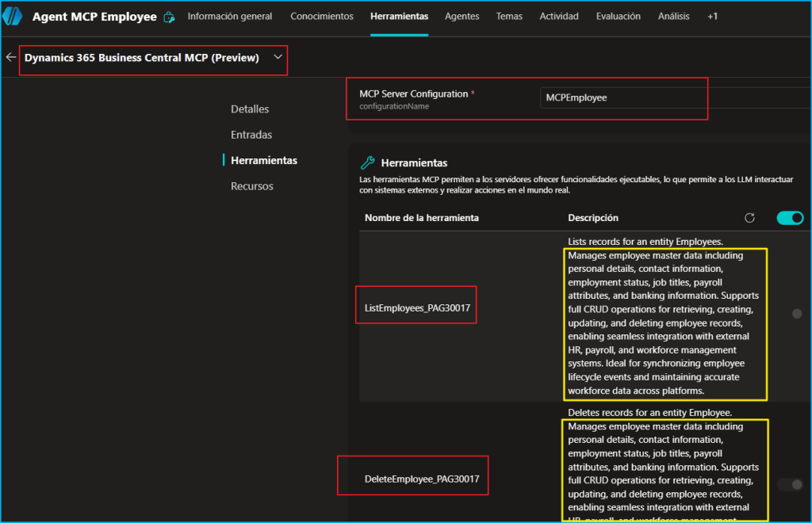Image resolution: width=812 pixels, height=523 pixels.
Task: Go back using the left arrow
Action: (x=10, y=58)
